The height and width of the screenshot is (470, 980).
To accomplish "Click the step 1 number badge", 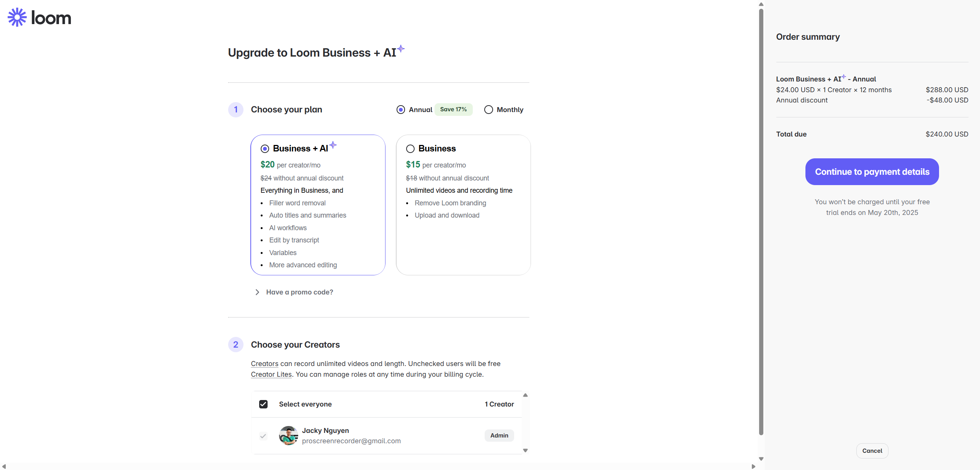I will click(236, 110).
